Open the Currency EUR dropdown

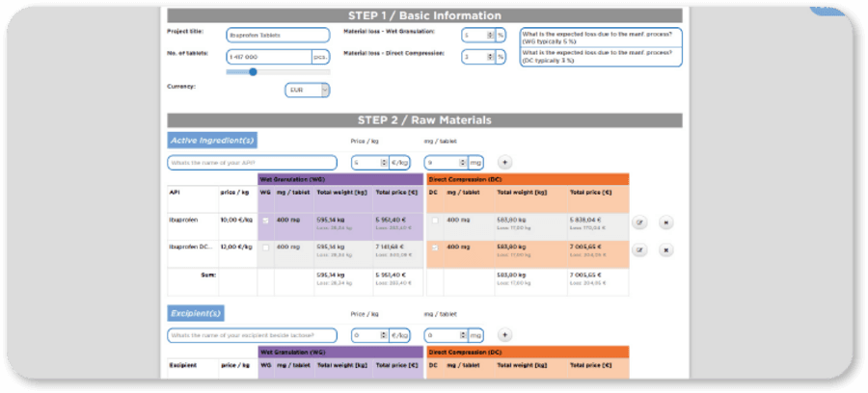click(x=308, y=90)
